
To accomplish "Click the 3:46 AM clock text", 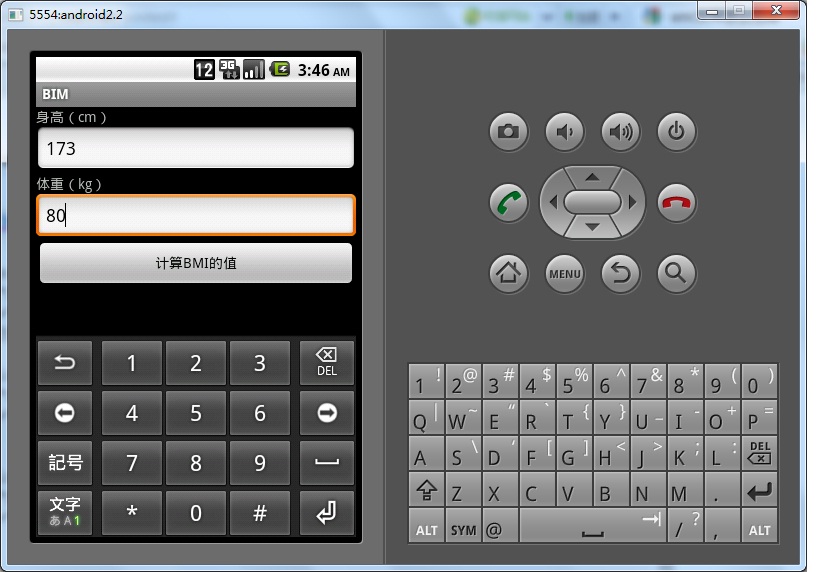I will (324, 71).
